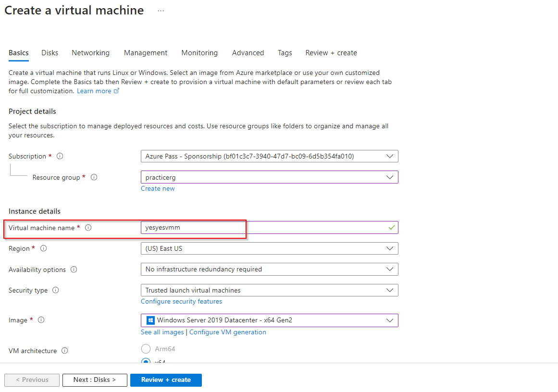
Task: Click the Review + create button
Action: tap(166, 380)
